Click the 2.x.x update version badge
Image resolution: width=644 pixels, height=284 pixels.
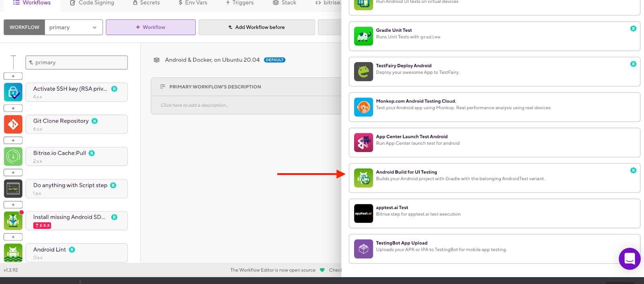point(42,226)
